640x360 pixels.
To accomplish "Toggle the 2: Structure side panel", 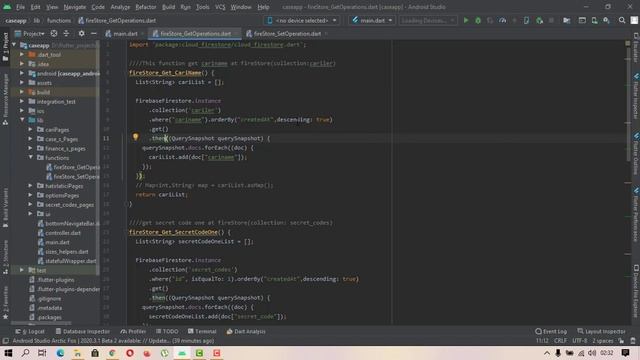I will tap(5, 257).
